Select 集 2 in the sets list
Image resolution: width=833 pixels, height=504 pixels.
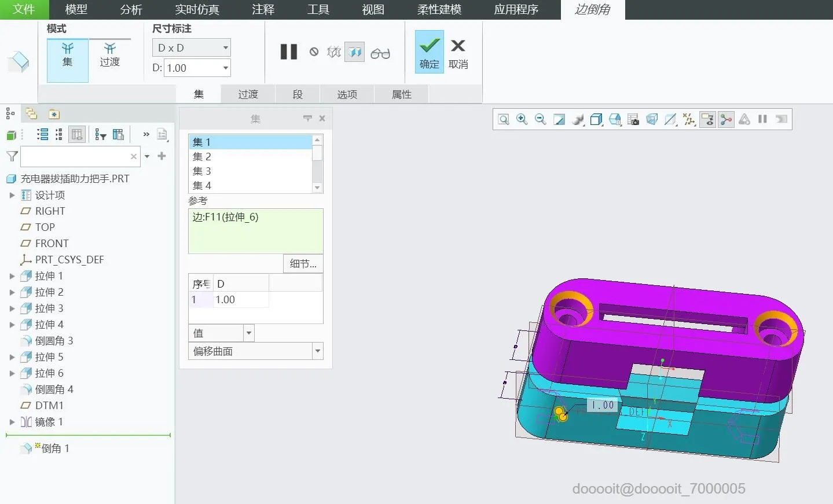point(250,156)
